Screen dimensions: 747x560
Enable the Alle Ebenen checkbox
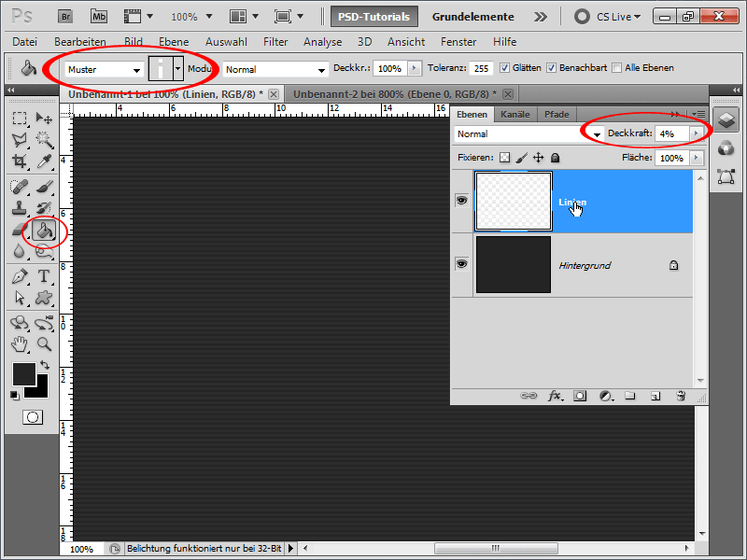click(x=617, y=68)
